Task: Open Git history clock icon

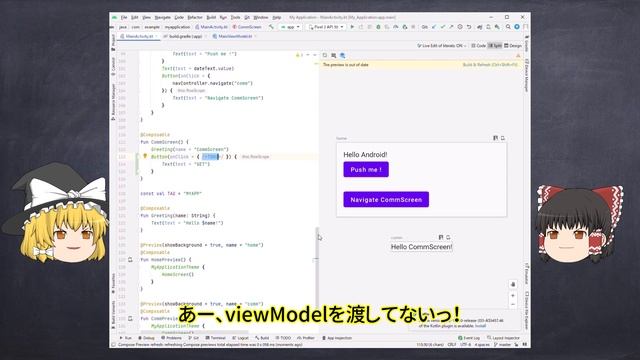Action: pyautogui.click(x=460, y=27)
